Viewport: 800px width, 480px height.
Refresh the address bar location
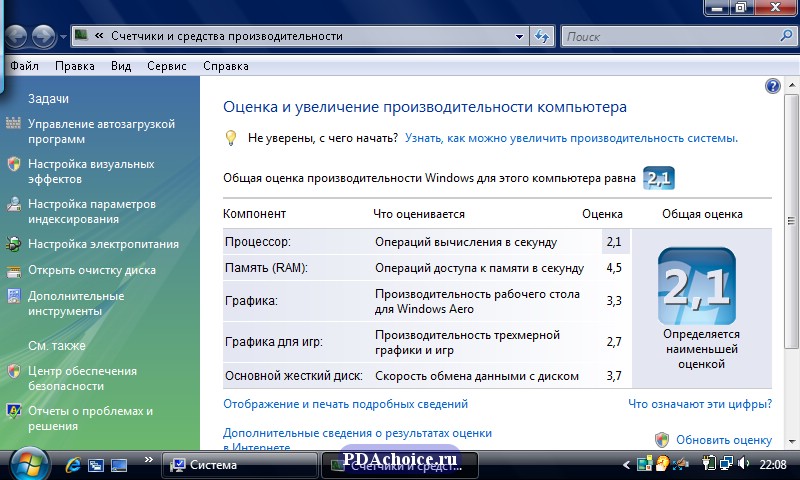(x=541, y=37)
